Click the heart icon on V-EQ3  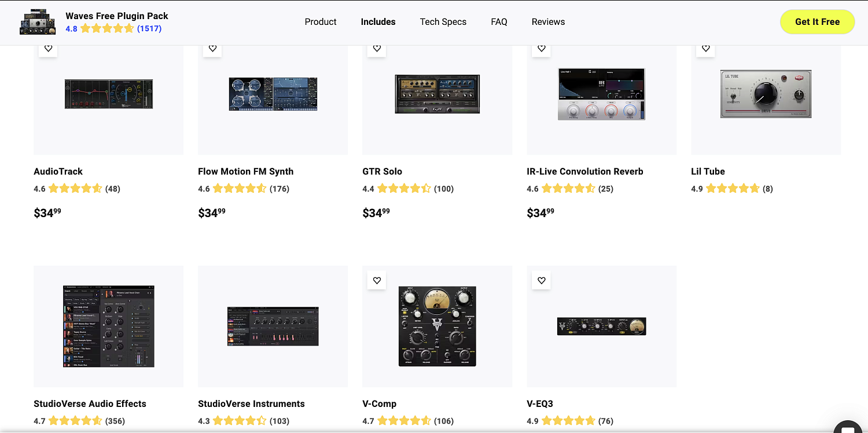coord(541,280)
